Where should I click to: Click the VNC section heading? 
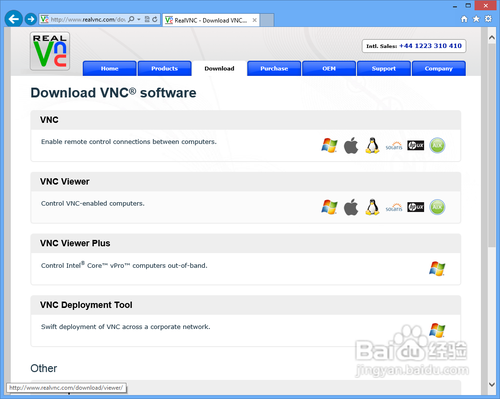click(49, 120)
